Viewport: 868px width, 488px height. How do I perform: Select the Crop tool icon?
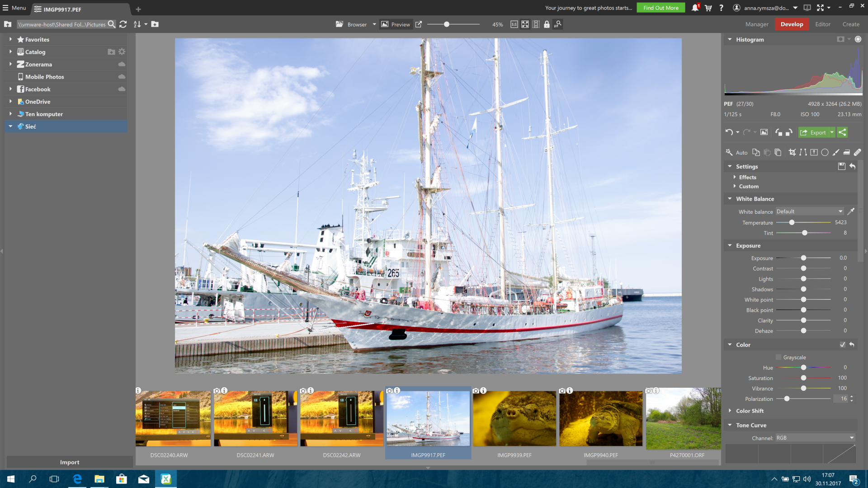point(792,153)
